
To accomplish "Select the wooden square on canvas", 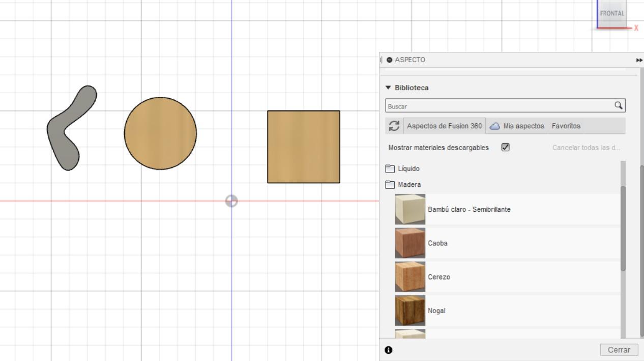I will (x=304, y=147).
